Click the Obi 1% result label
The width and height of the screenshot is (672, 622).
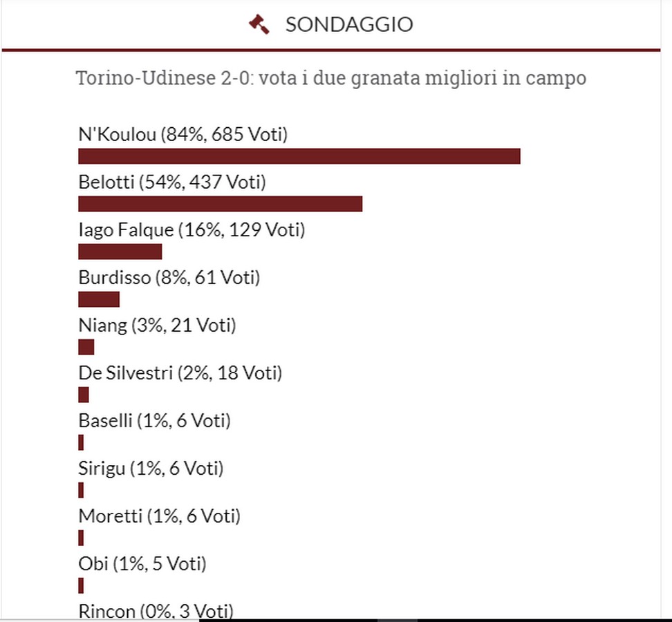pyautogui.click(x=142, y=564)
